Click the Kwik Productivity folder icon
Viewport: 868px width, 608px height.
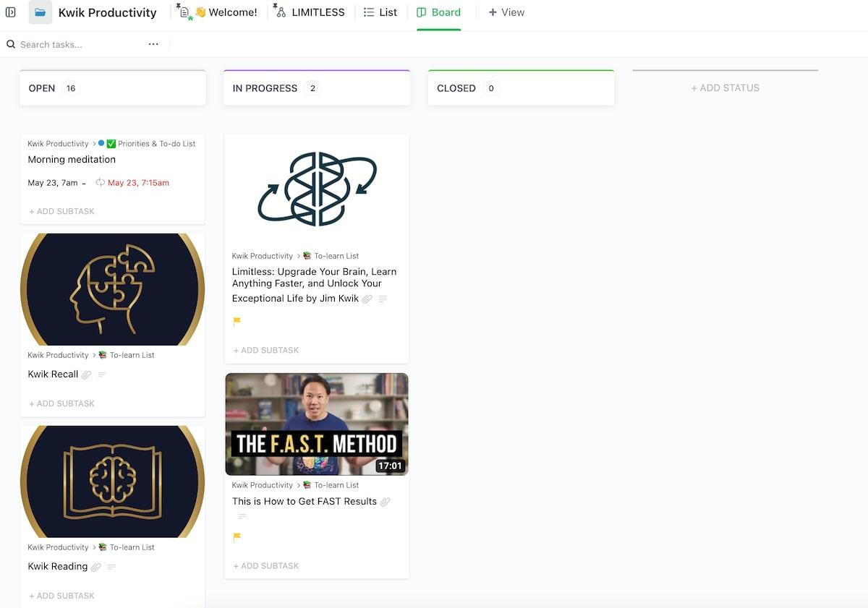41,12
